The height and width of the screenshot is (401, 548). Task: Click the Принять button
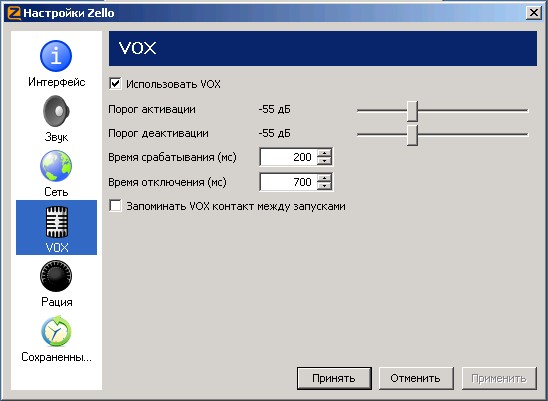[x=334, y=378]
